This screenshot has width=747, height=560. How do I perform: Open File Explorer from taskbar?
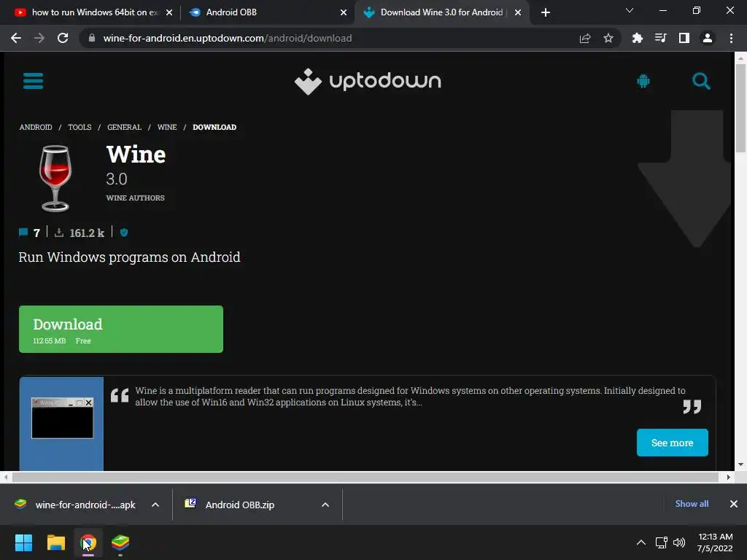[x=55, y=542]
